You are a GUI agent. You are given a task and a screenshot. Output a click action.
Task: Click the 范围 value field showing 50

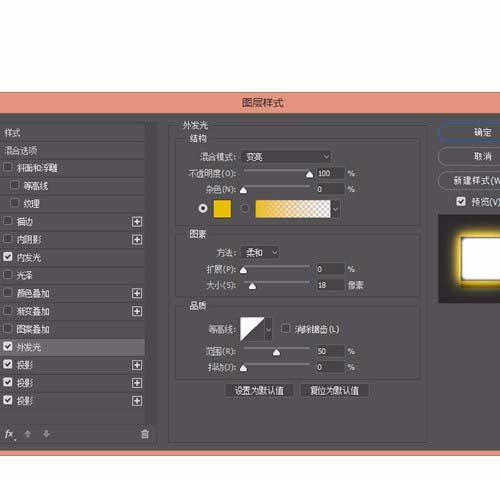coord(330,351)
